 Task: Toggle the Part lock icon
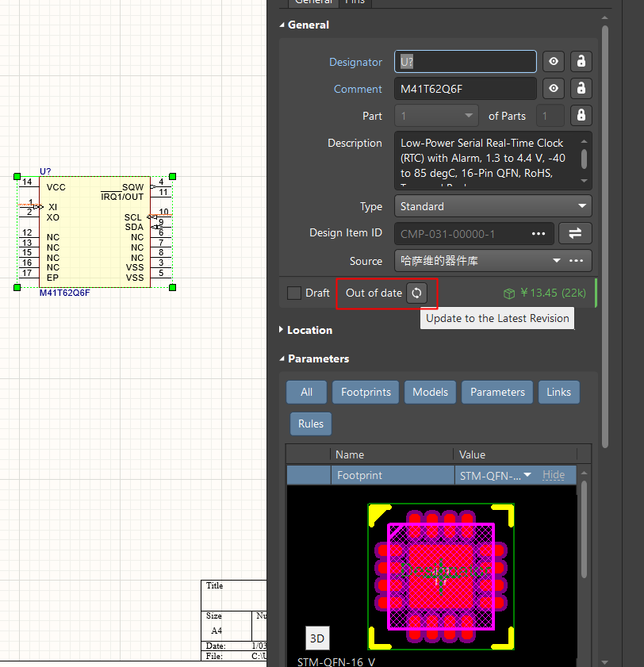(581, 115)
